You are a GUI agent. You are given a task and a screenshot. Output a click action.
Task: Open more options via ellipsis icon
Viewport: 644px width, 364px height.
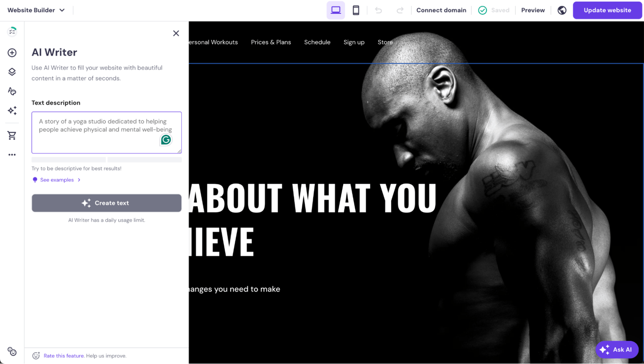point(12,154)
